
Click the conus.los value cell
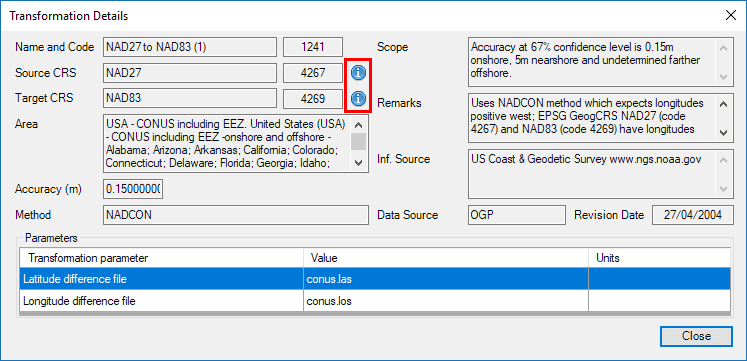pyautogui.click(x=446, y=301)
